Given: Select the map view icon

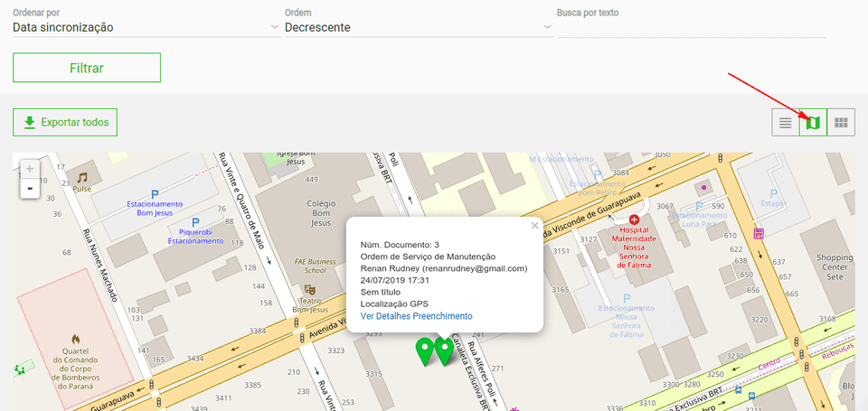Looking at the screenshot, I should click(813, 122).
